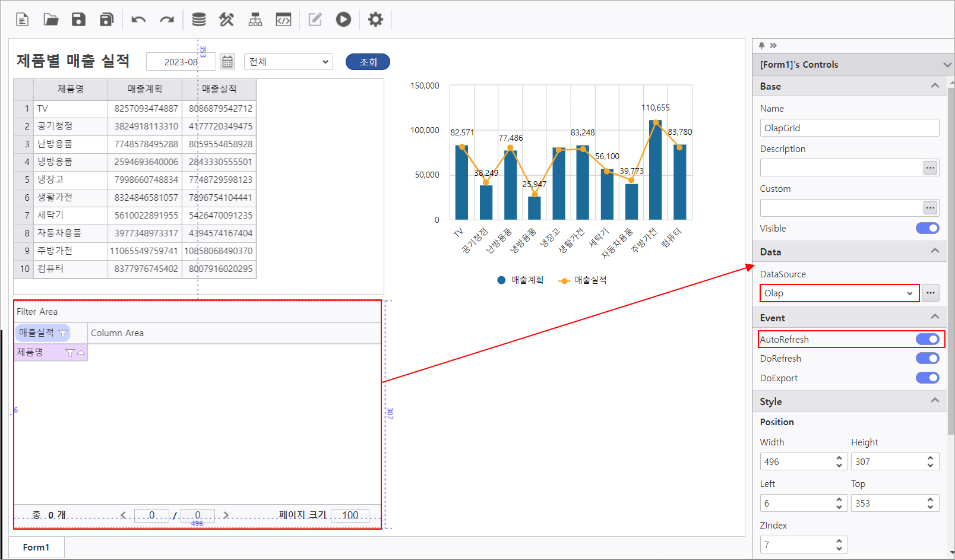
Task: Open a file with the folder icon
Action: coord(51,20)
